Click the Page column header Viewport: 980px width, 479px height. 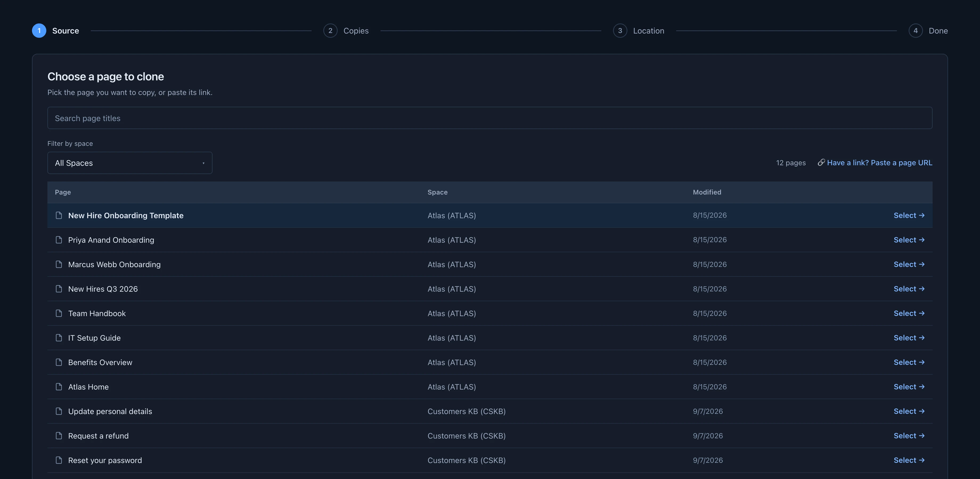point(63,192)
